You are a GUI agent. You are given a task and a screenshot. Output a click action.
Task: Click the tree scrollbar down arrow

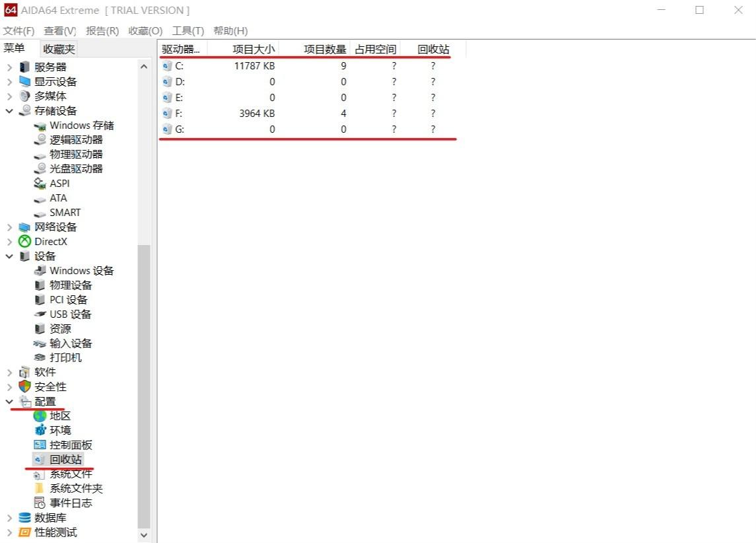(x=144, y=535)
